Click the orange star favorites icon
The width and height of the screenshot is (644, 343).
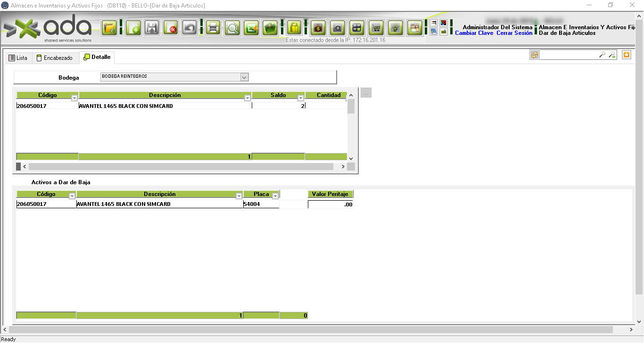click(x=626, y=55)
